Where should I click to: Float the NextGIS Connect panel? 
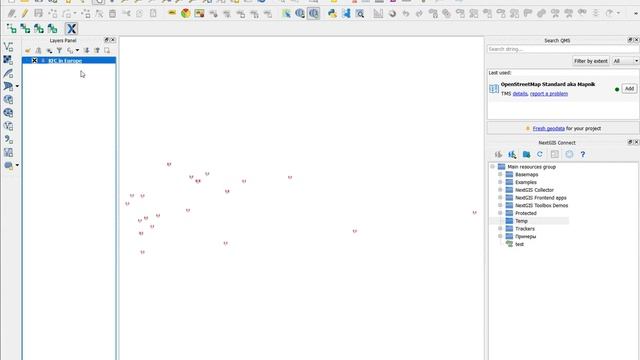click(630, 142)
